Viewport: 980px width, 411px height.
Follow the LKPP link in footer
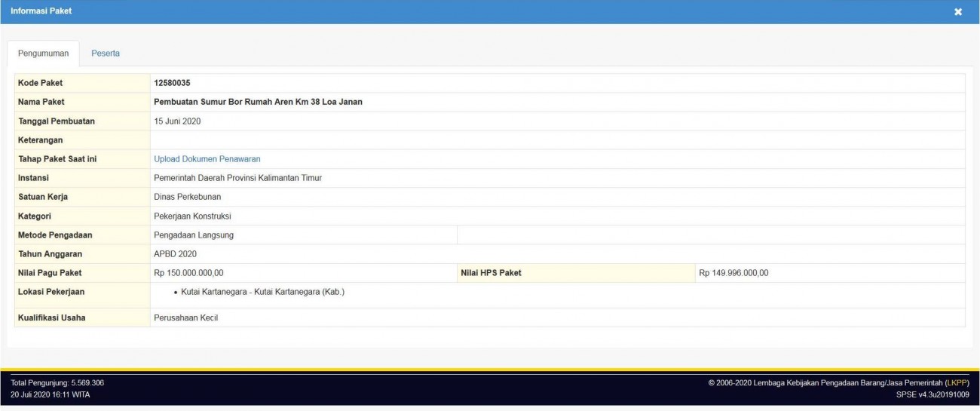(x=957, y=383)
